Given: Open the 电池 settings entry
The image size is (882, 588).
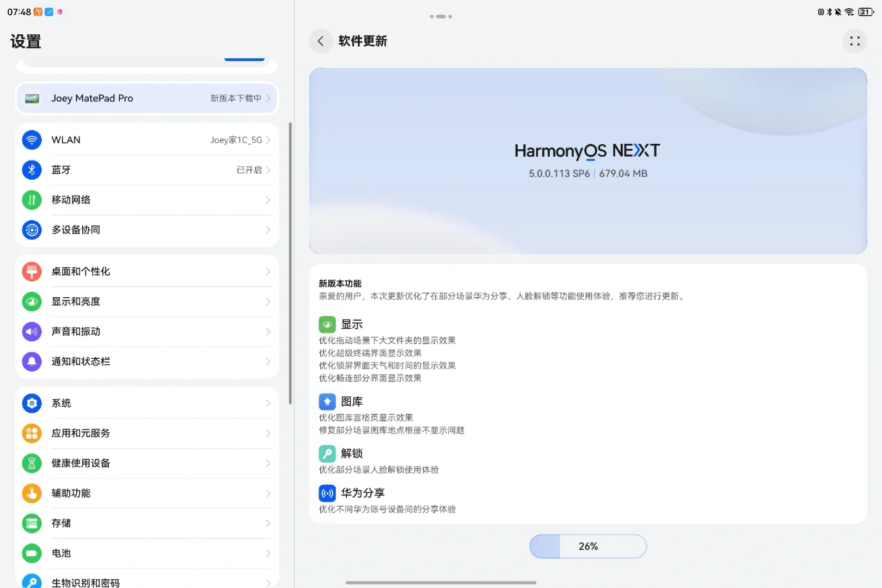Looking at the screenshot, I should [x=147, y=553].
